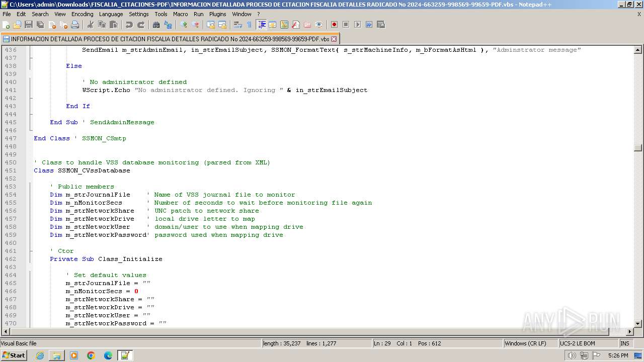Cut selection with the scissors icon
The image size is (644, 362).
91,25
